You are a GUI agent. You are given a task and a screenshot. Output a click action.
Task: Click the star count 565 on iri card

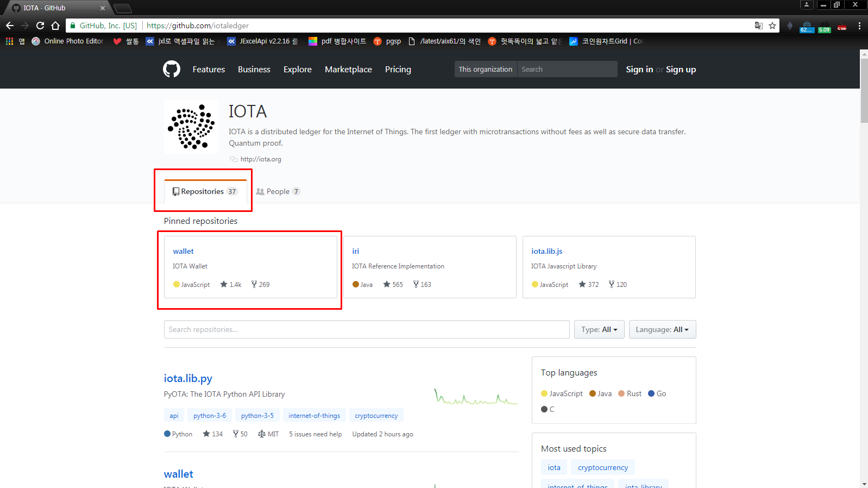pyautogui.click(x=393, y=285)
